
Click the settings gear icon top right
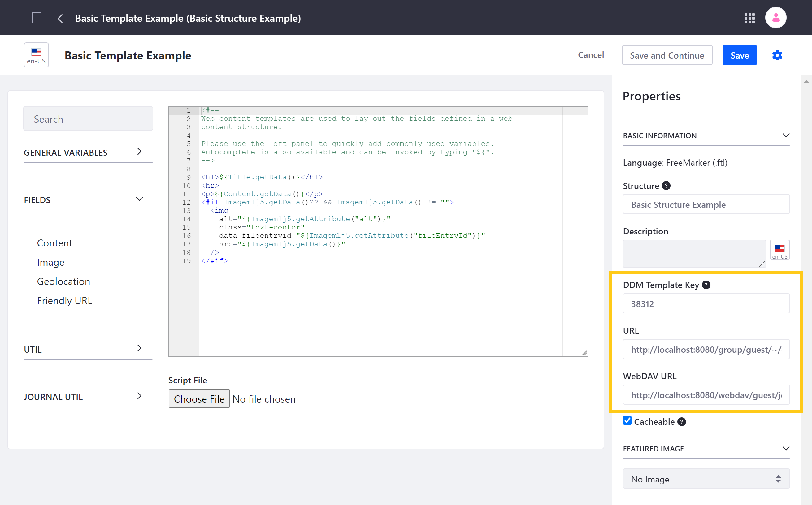click(778, 55)
